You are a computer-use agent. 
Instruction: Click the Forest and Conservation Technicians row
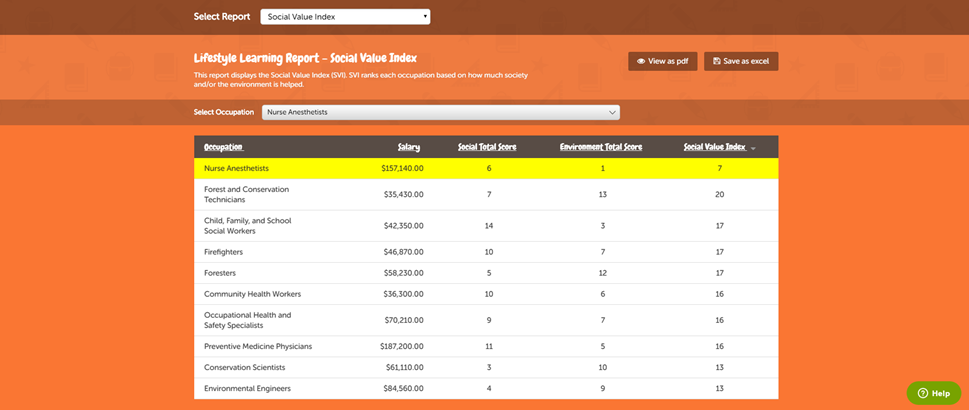486,194
